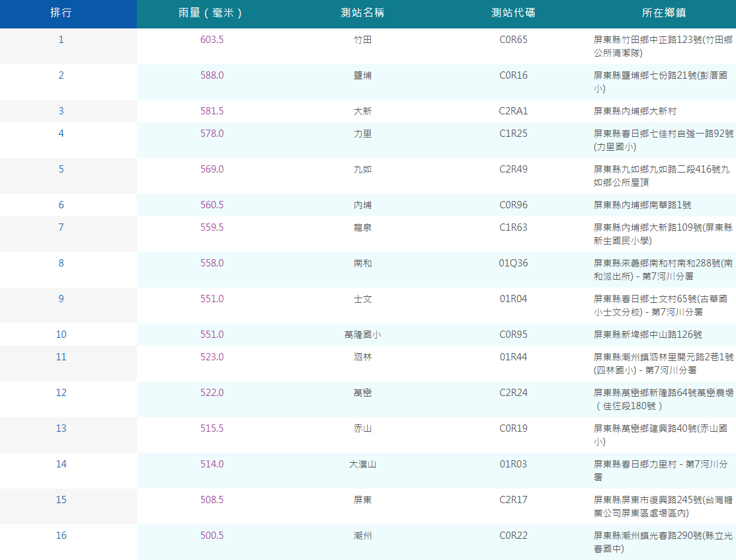Viewport: 736px width, 560px height.
Task: Select rainfall value 588.0
Action: click(x=212, y=75)
